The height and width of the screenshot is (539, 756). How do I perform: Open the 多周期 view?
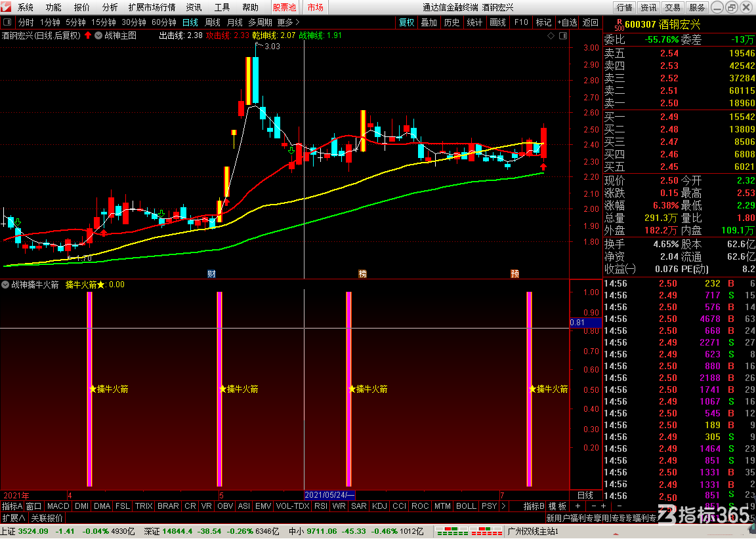pyautogui.click(x=261, y=23)
